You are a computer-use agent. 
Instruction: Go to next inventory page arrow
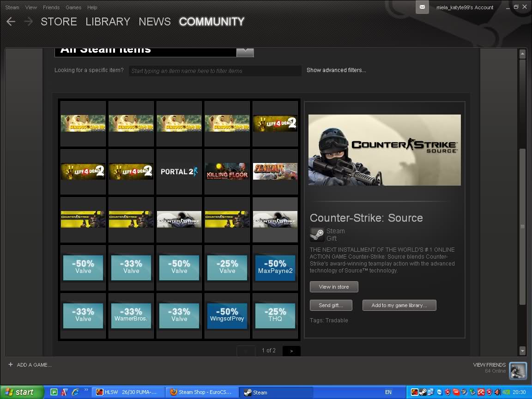[291, 351]
